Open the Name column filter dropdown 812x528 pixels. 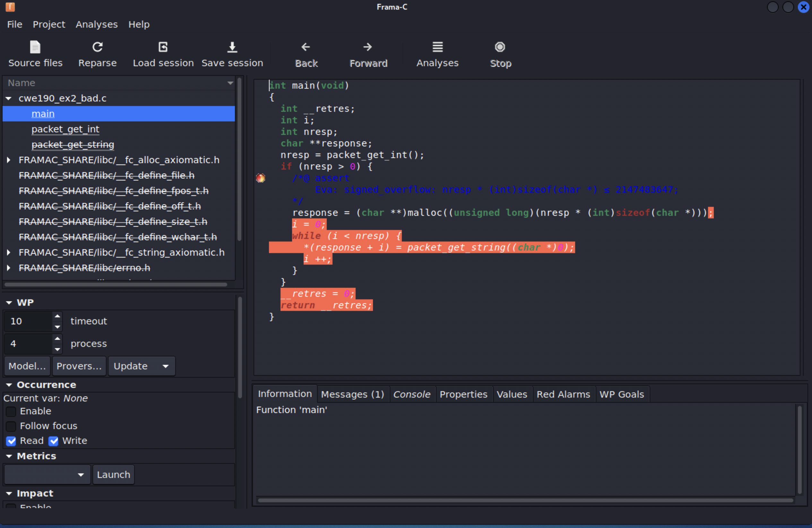click(x=230, y=83)
